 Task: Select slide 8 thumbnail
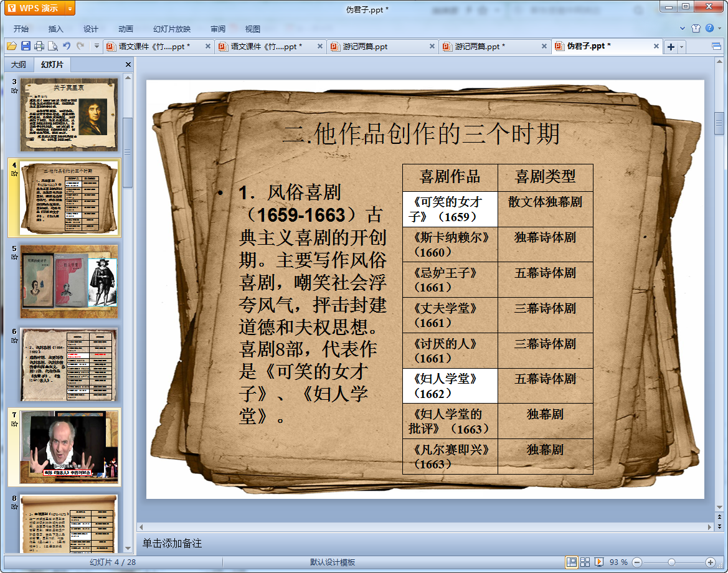click(69, 524)
